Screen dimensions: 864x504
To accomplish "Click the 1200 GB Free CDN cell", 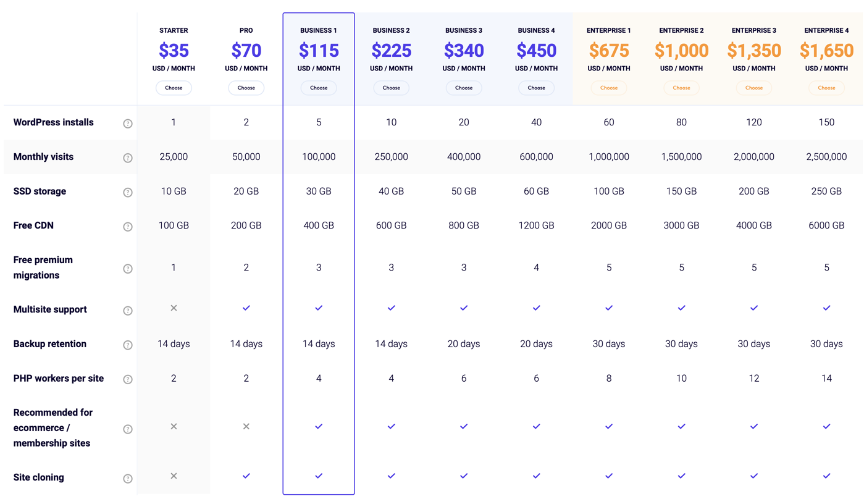I will 536,225.
